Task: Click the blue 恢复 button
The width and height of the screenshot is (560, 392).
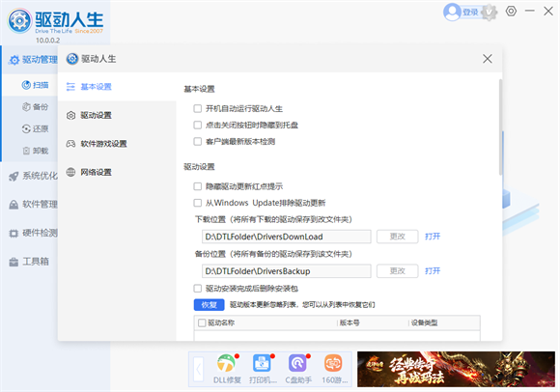Action: tap(209, 305)
